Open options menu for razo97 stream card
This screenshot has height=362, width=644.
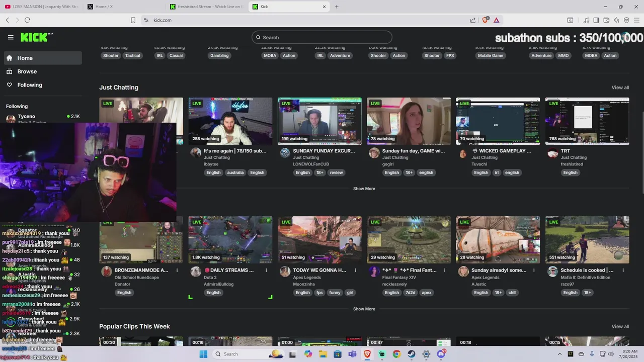point(623,270)
